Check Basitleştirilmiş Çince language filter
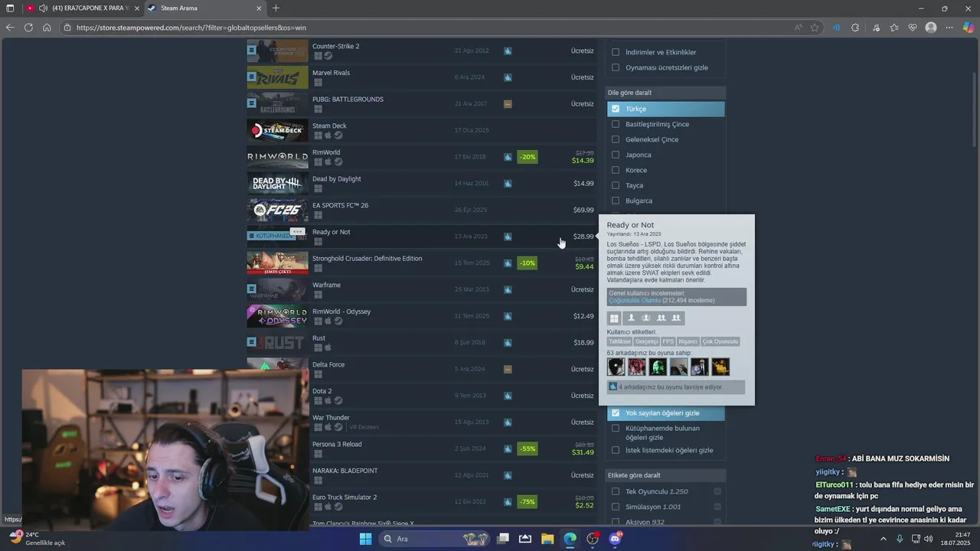The height and width of the screenshot is (551, 980). coord(616,124)
